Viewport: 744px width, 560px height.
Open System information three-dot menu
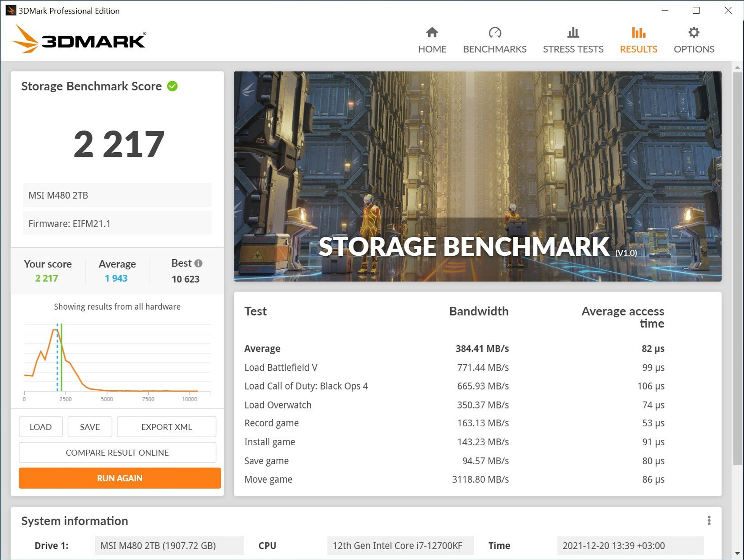tap(709, 520)
